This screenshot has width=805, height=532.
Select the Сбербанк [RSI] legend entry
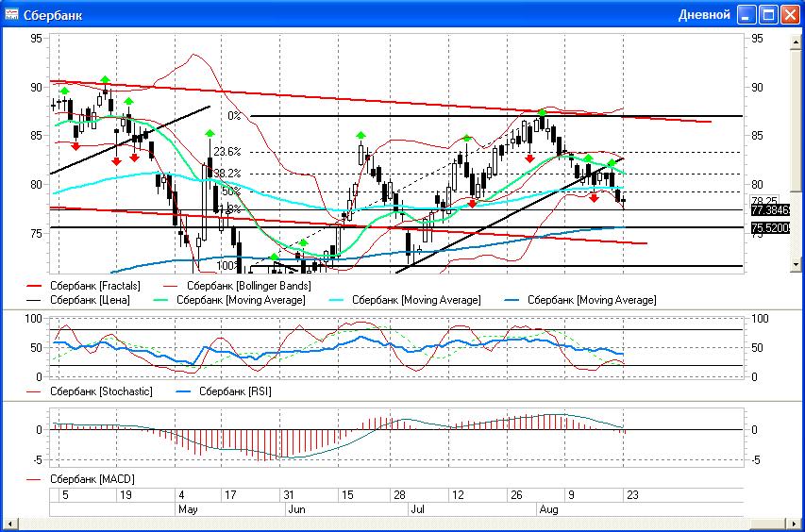[224, 391]
